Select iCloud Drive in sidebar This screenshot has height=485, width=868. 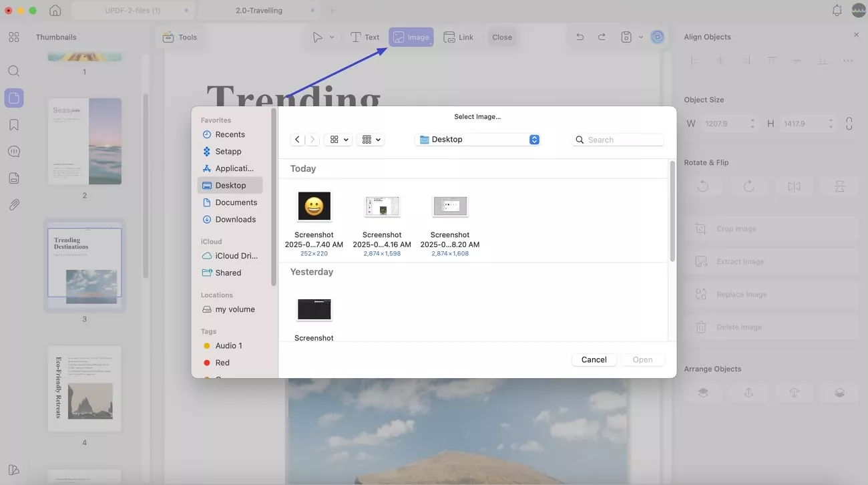pos(236,256)
